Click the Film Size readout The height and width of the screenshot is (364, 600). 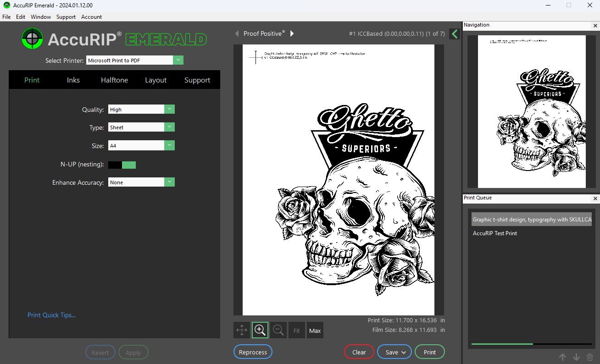(x=409, y=330)
